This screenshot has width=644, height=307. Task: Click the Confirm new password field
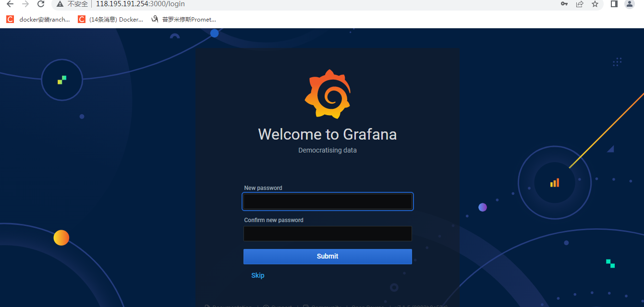328,234
